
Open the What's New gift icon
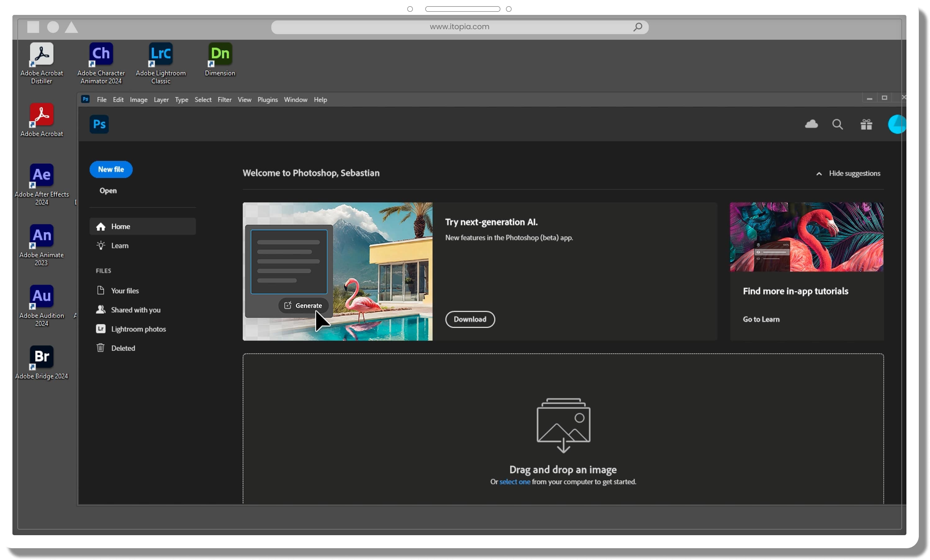pos(866,124)
